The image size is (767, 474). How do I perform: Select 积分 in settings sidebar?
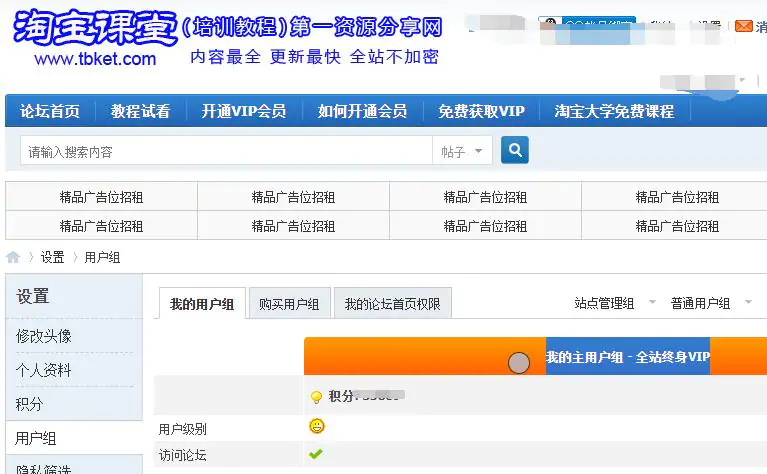(x=29, y=404)
